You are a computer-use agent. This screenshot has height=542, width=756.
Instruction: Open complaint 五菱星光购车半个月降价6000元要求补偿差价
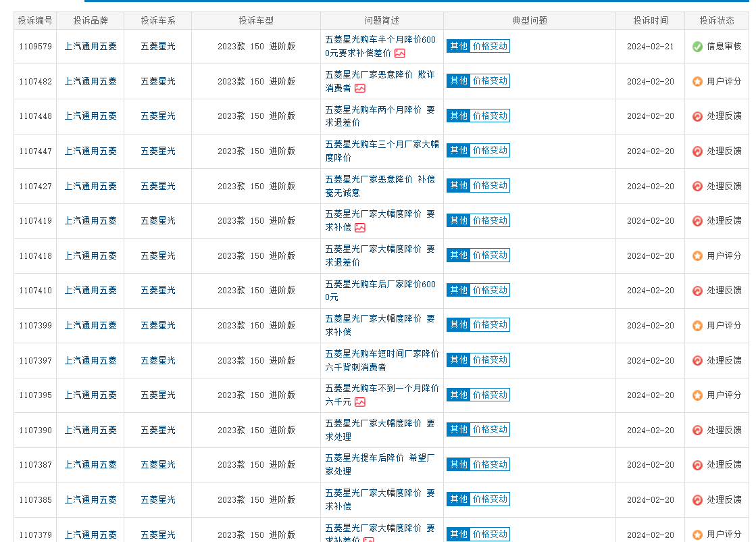(380, 46)
